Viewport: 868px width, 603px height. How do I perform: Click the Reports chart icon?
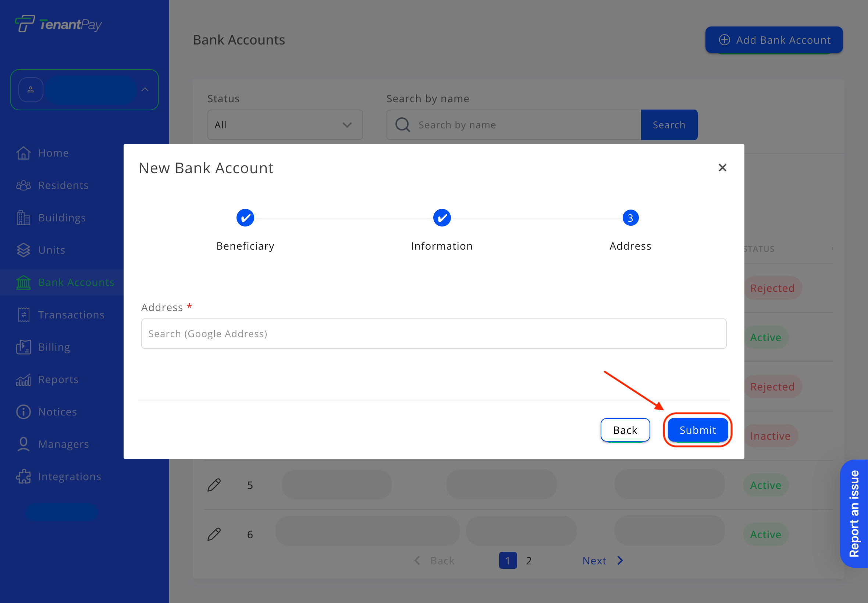[24, 380]
